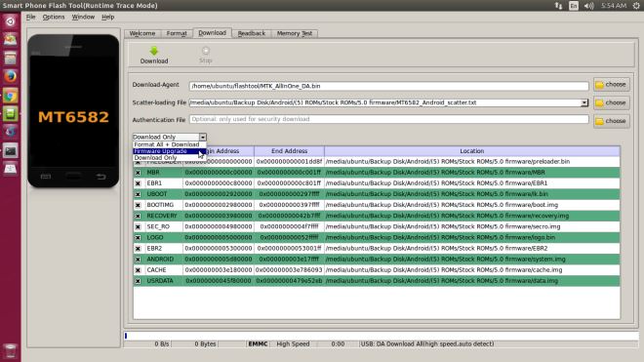Click the recovery.img location path

click(x=447, y=216)
